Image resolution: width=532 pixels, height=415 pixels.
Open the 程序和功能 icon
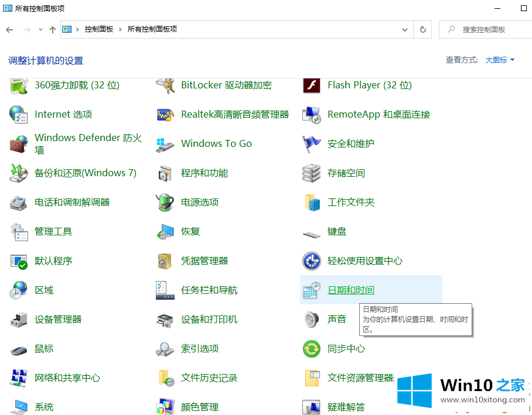[165, 173]
